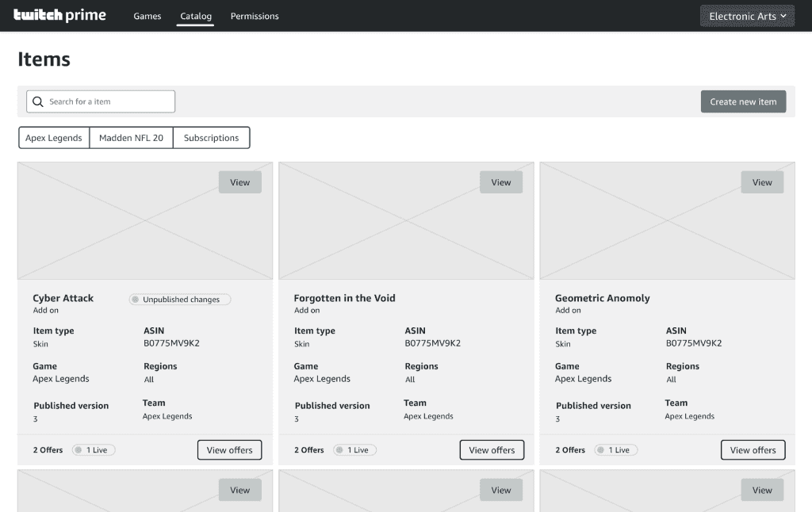Click the Cyber Attack title
Image resolution: width=812 pixels, height=512 pixels.
(63, 298)
